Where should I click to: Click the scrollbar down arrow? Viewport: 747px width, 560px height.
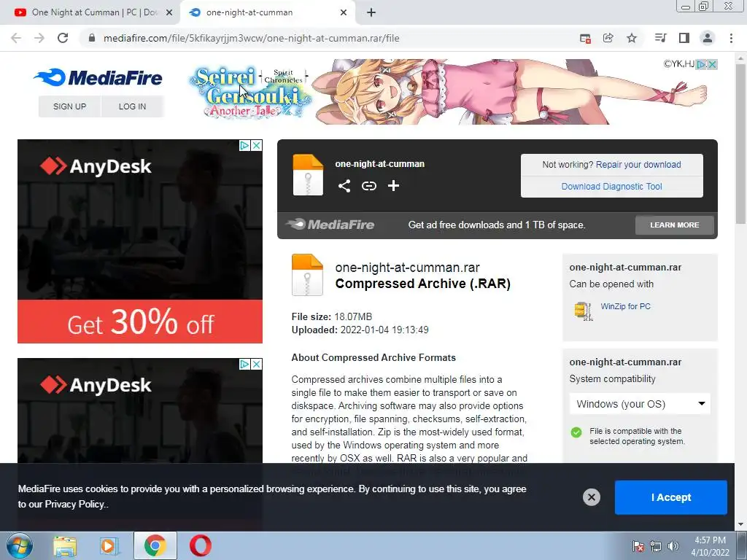740,525
